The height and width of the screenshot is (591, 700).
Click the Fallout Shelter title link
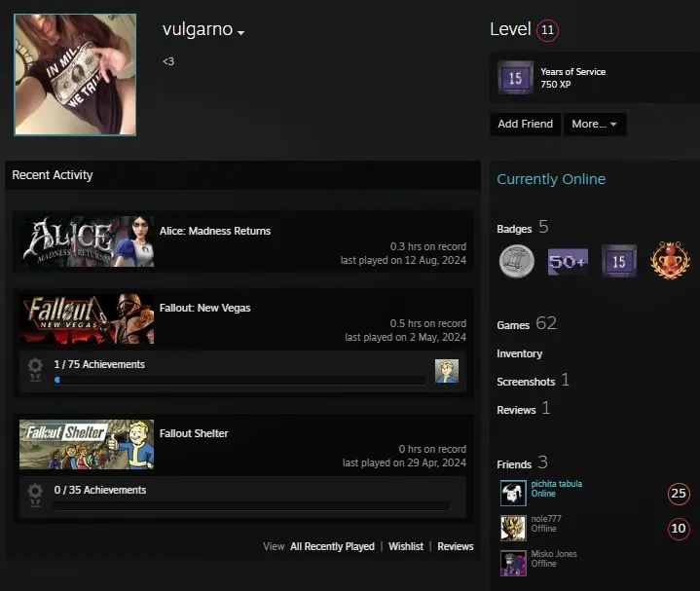tap(194, 433)
